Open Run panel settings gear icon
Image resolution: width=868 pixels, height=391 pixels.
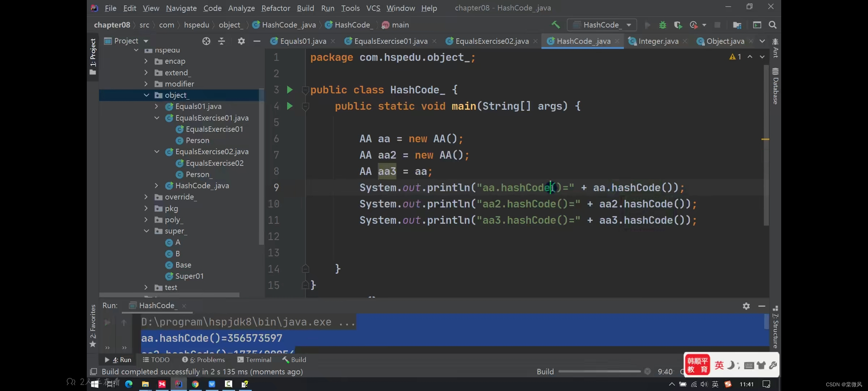point(746,306)
